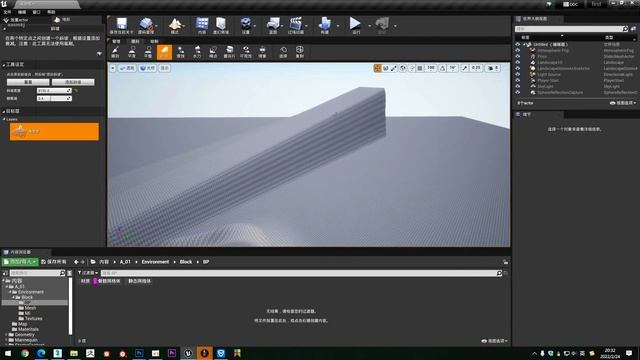
Task: Click the Save Current Level toolbar icon
Action: (121, 26)
